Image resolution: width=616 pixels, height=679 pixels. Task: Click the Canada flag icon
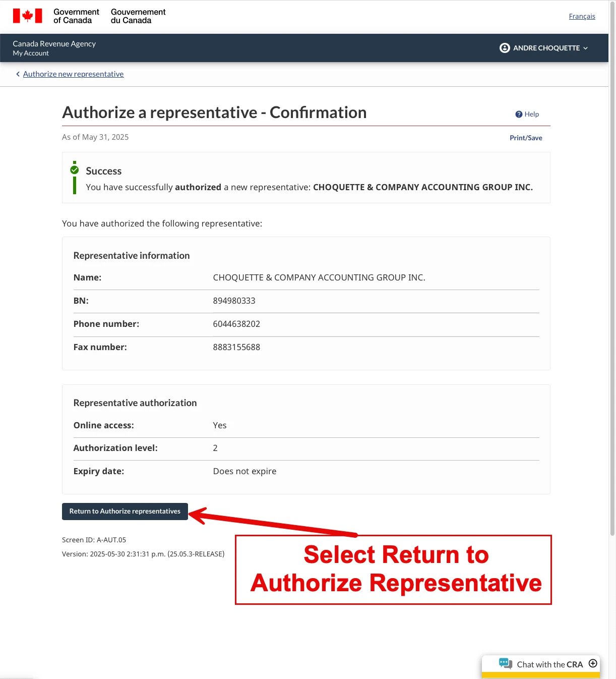click(28, 16)
